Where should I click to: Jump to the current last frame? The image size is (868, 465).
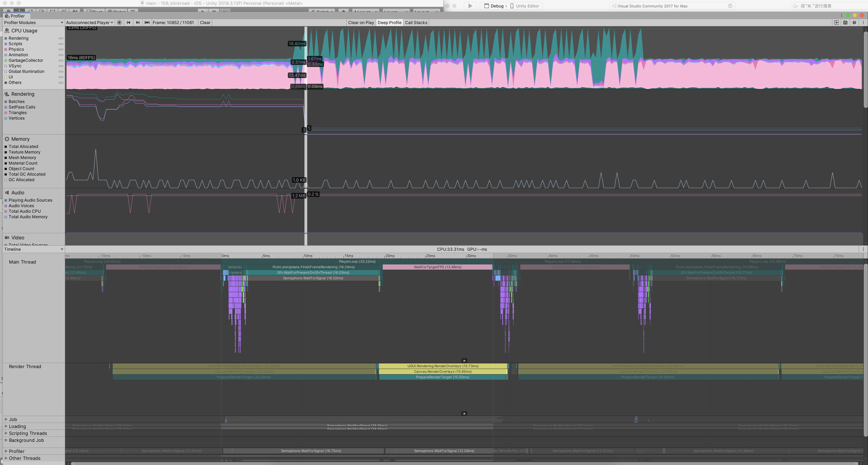147,22
